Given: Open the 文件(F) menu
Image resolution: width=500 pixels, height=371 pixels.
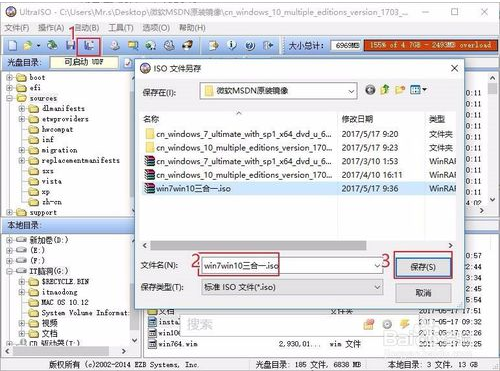Looking at the screenshot, I should [x=17, y=28].
